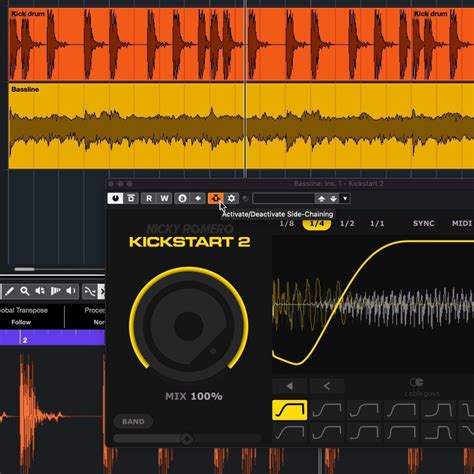
Task: Select the second Kick drum clip at right
Action: tap(443, 45)
